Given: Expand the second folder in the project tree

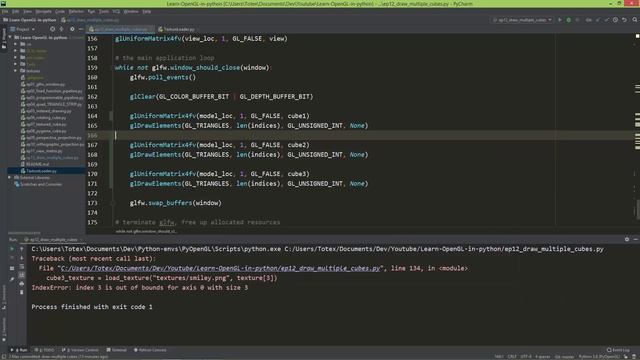Looking at the screenshot, I should [16, 51].
